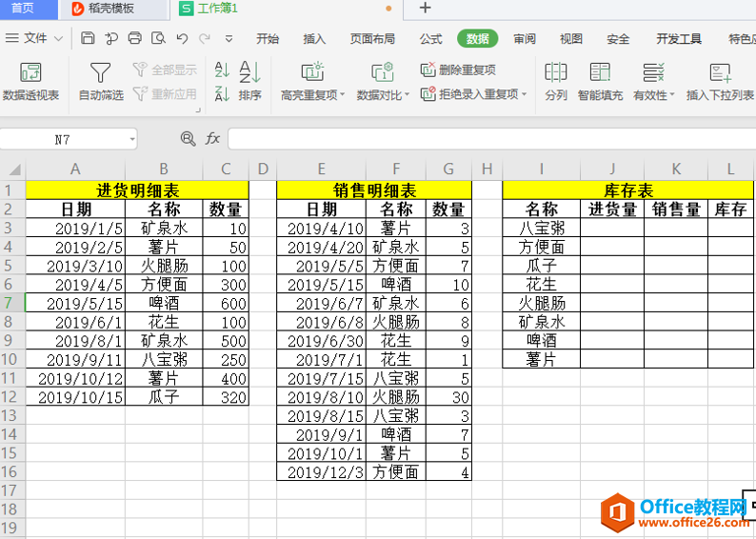Viewport: 756px width, 539px height.
Task: Select 瓜子 in the 库存表 table
Action: coord(542,265)
